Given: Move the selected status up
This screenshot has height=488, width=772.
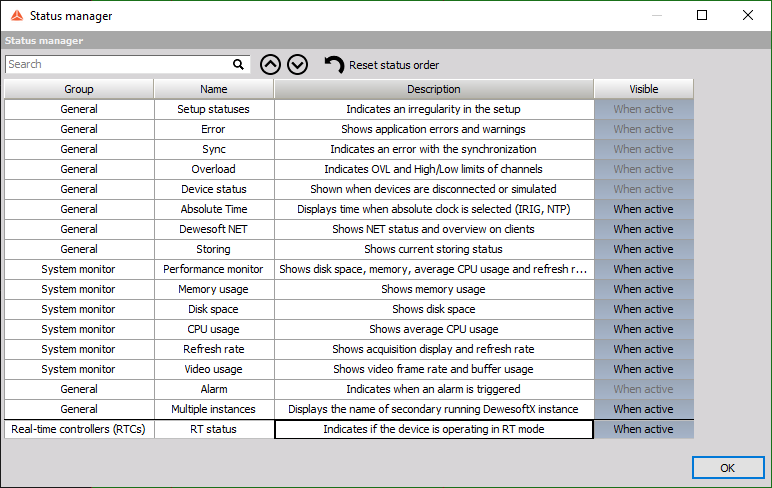Looking at the screenshot, I should [x=270, y=65].
